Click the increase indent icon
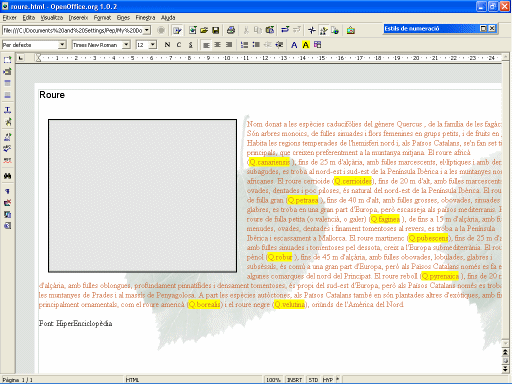Screen dimensions: 512x384 (x=279, y=45)
